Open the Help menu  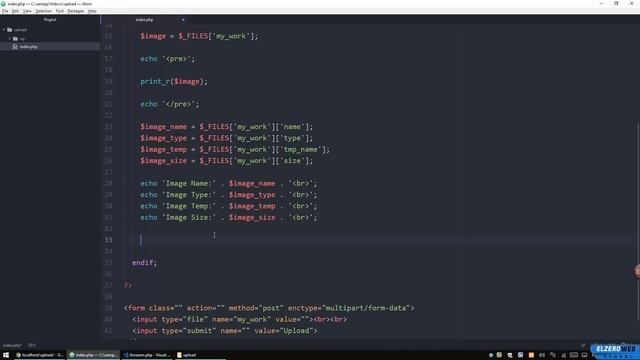[x=92, y=11]
